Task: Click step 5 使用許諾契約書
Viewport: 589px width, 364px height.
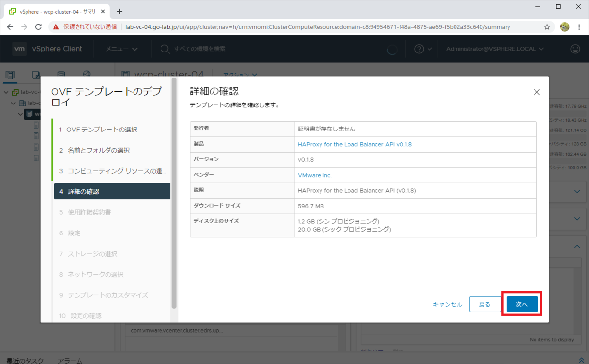Action: pos(111,212)
